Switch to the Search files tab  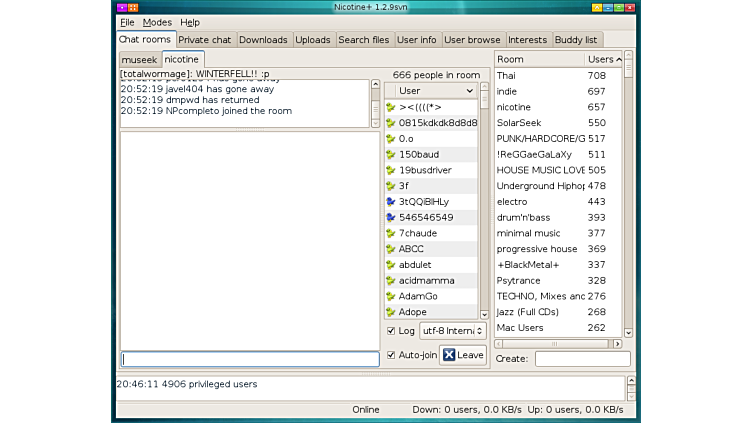[363, 40]
